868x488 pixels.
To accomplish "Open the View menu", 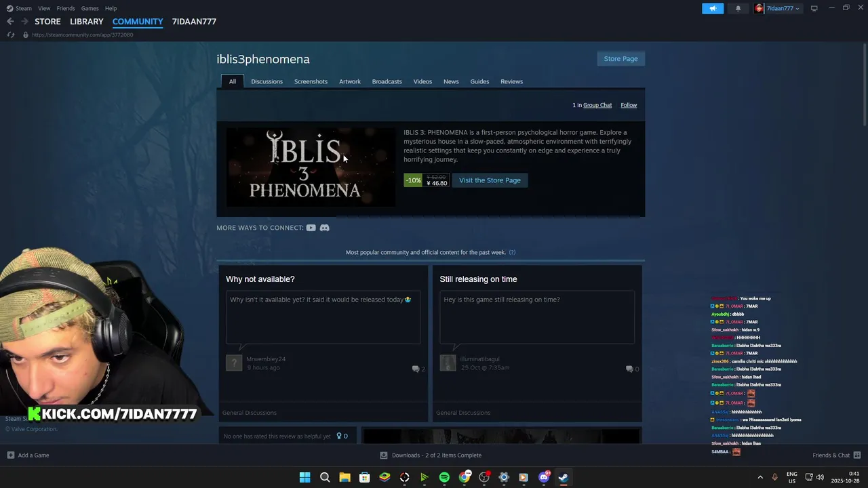I will point(44,8).
